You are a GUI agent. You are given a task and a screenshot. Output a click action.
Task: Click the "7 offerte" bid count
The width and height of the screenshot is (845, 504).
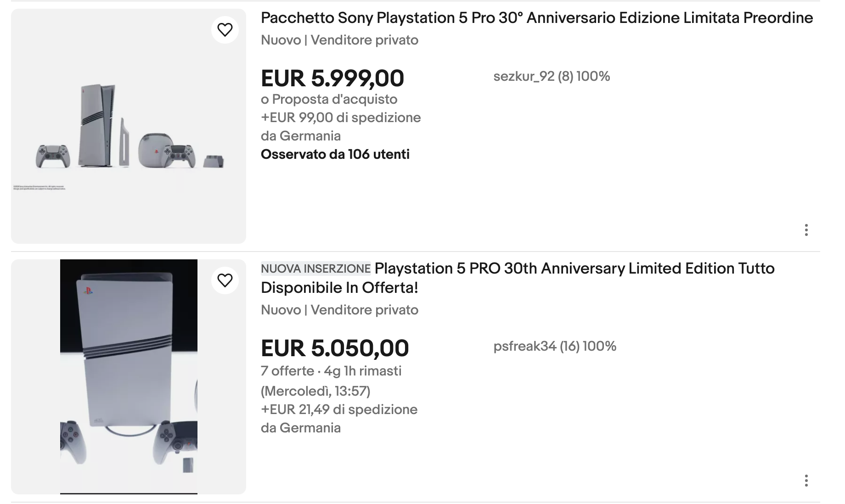click(x=287, y=371)
